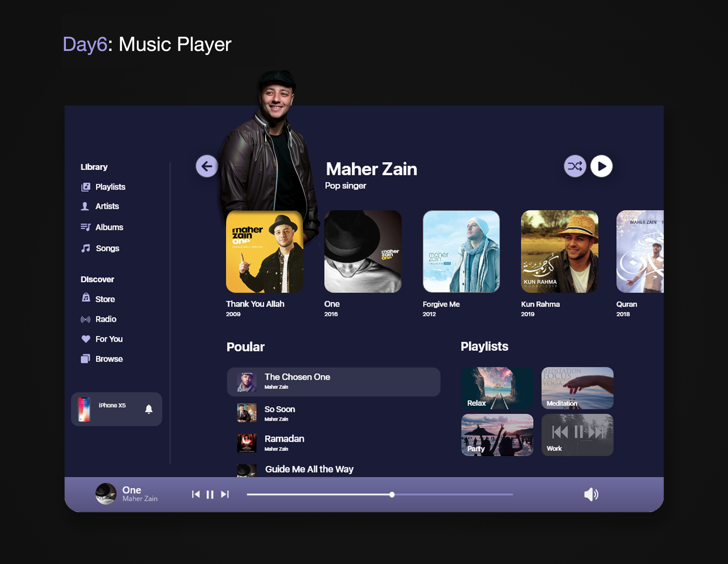
Task: Open Store in the Discover section
Action: (x=105, y=299)
